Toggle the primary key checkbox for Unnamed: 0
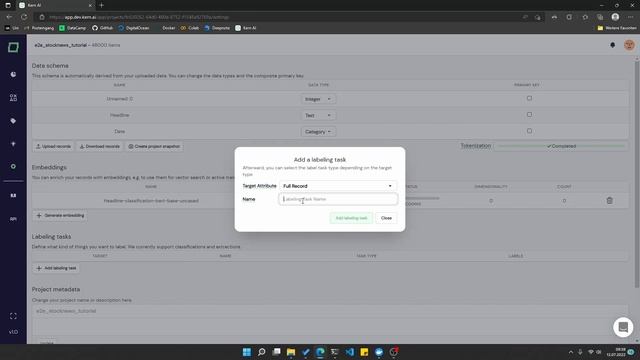The width and height of the screenshot is (640, 360). tap(529, 98)
